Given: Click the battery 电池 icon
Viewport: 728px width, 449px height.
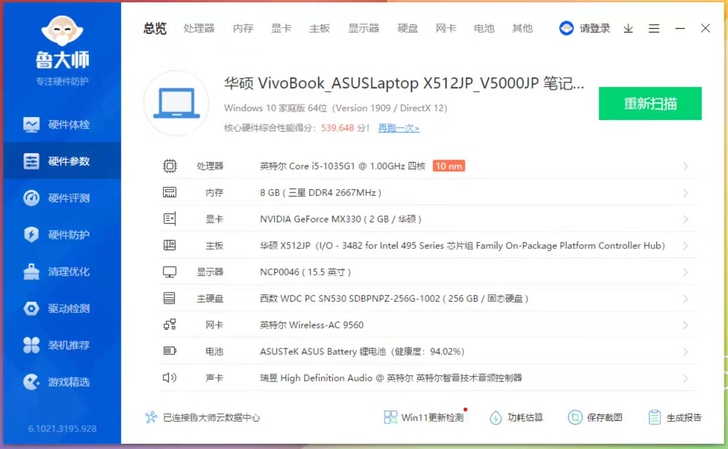Looking at the screenshot, I should 169,351.
